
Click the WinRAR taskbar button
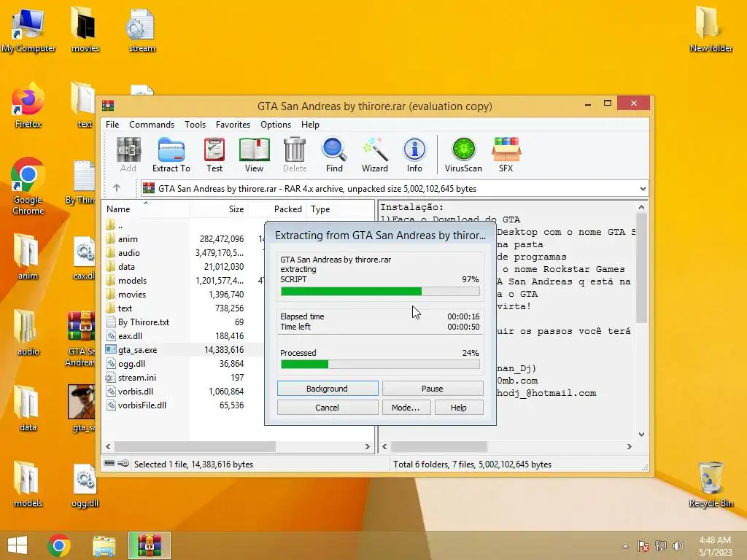click(x=150, y=545)
